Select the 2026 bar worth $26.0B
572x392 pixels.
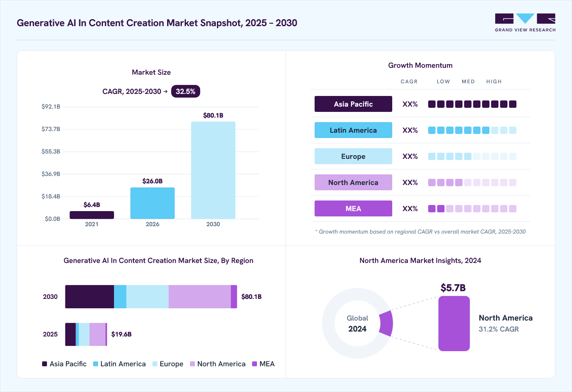click(152, 203)
